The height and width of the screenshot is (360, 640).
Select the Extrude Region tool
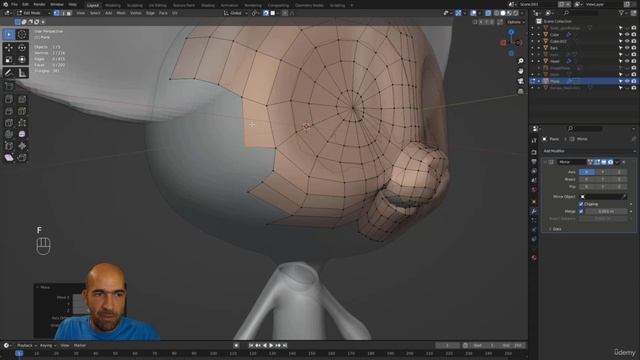(9, 99)
